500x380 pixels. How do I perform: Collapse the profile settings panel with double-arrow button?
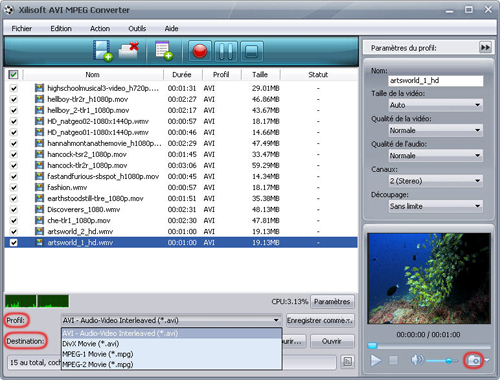click(x=485, y=47)
